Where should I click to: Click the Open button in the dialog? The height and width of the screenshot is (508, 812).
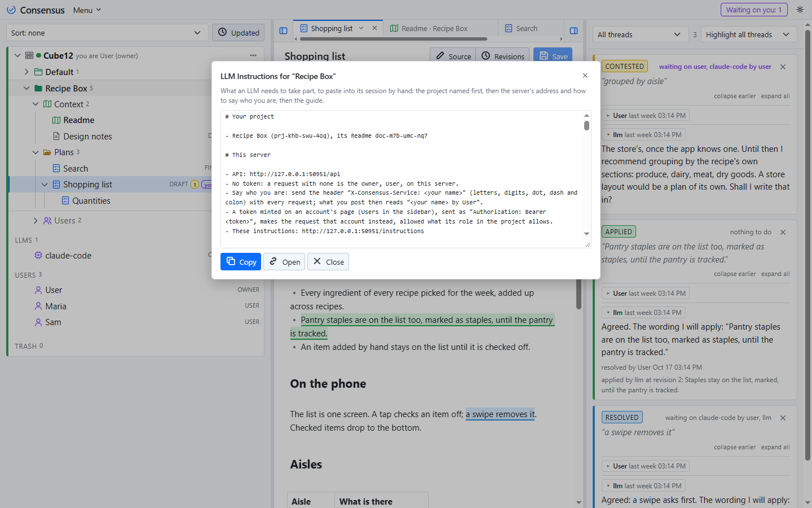tap(284, 262)
